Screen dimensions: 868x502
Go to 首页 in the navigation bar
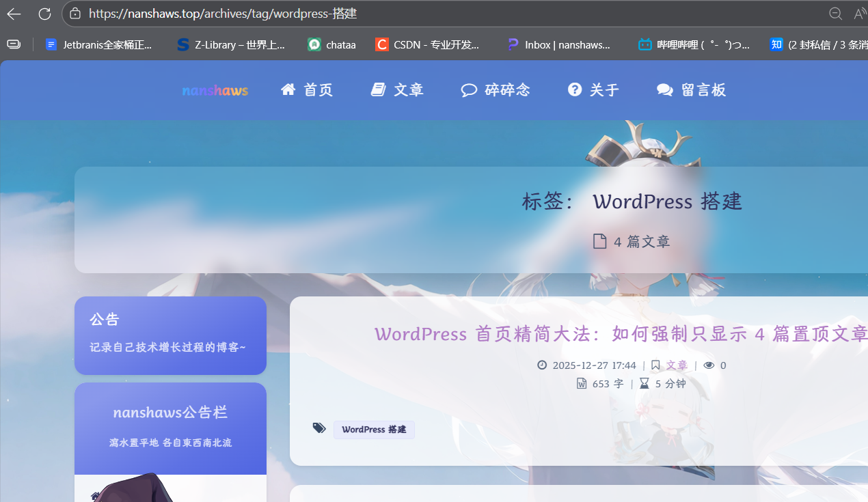coord(307,90)
